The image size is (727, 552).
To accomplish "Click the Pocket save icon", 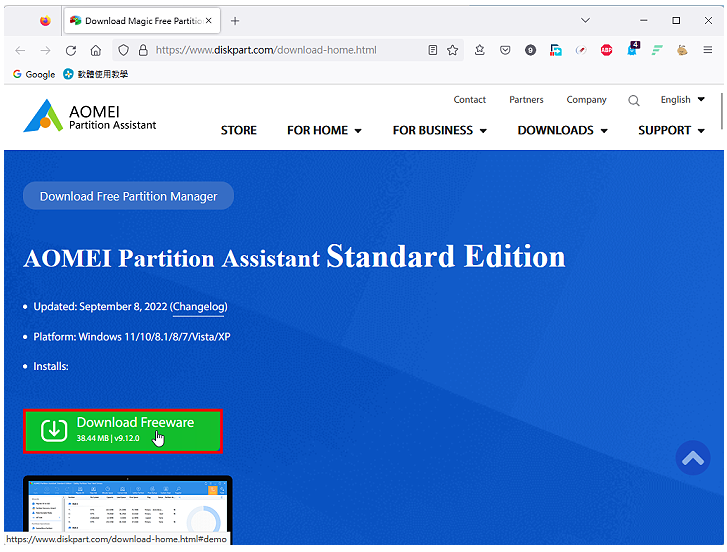I will pos(505,50).
